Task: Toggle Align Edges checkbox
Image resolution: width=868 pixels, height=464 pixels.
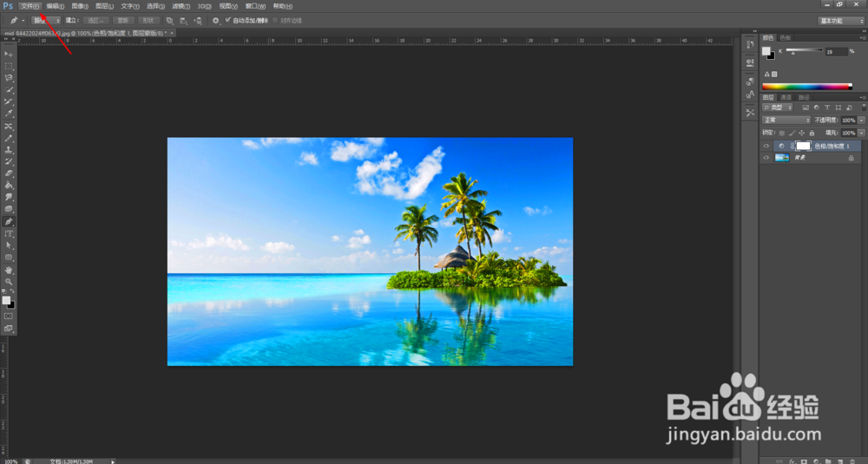Action: click(275, 21)
